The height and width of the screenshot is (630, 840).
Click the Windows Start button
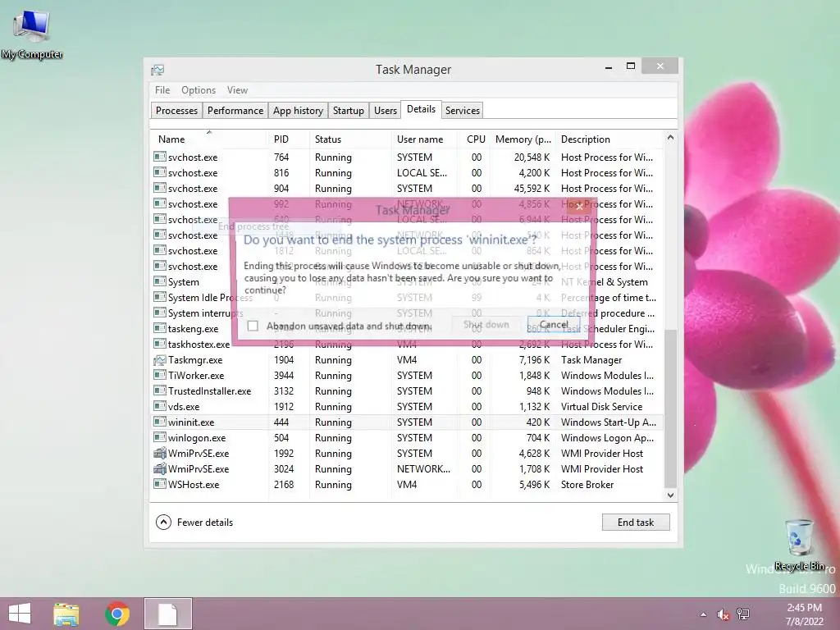[20, 614]
